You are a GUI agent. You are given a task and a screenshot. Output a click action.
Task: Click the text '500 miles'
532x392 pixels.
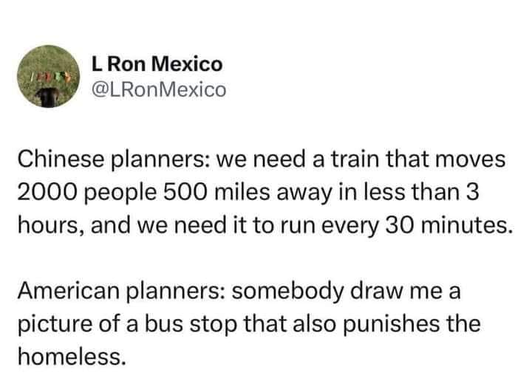(x=216, y=192)
